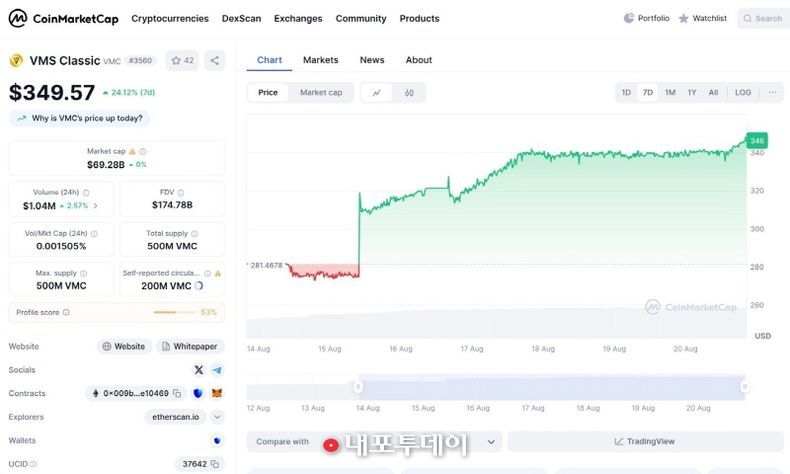Open the X (Twitter) social icon

[x=199, y=370]
